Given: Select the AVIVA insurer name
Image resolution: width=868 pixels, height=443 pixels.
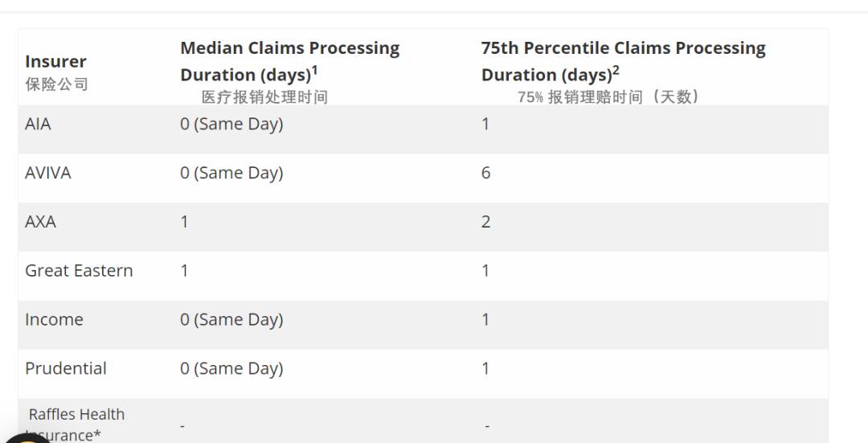Looking at the screenshot, I should pyautogui.click(x=48, y=173).
